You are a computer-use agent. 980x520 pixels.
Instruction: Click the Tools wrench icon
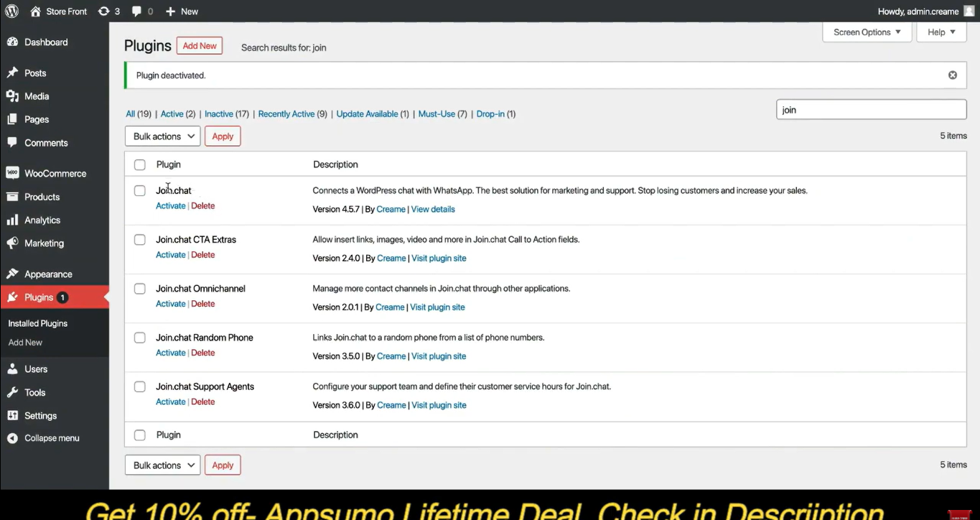(x=12, y=392)
